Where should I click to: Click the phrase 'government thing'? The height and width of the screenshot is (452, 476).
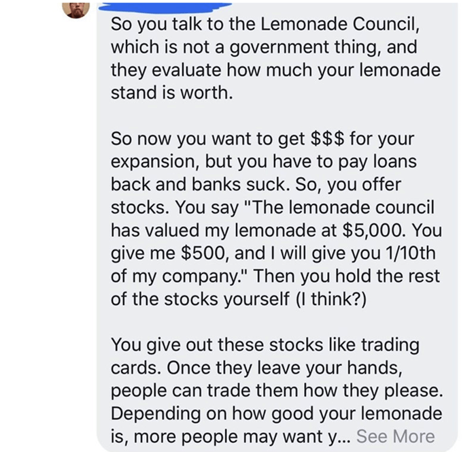[x=305, y=48]
